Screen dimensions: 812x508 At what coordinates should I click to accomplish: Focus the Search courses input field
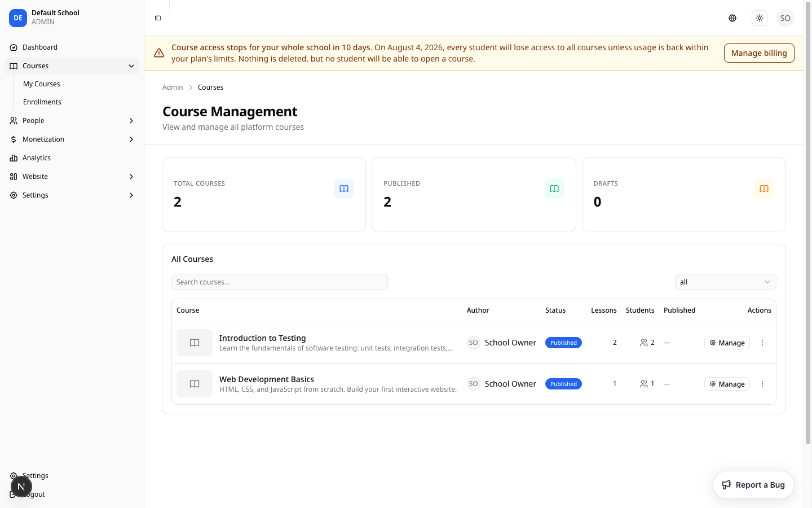pyautogui.click(x=280, y=282)
